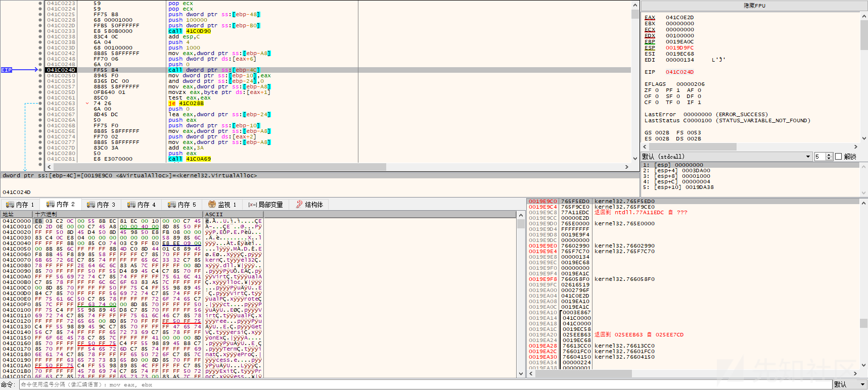Select the current EIP row at 041C024D
Screen dimensions: 868x390
point(338,70)
